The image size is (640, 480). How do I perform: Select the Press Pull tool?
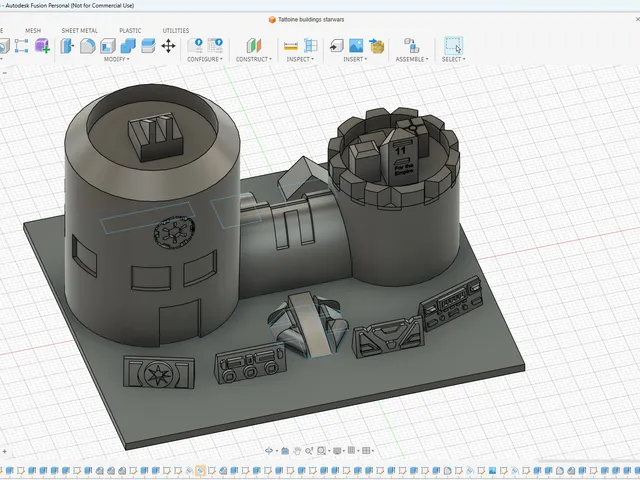pyautogui.click(x=67, y=46)
